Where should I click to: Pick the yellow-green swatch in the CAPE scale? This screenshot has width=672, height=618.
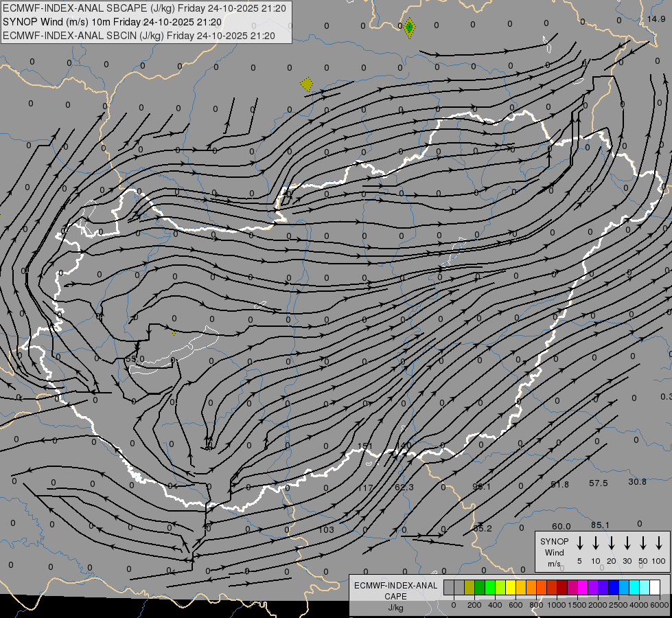[500, 587]
